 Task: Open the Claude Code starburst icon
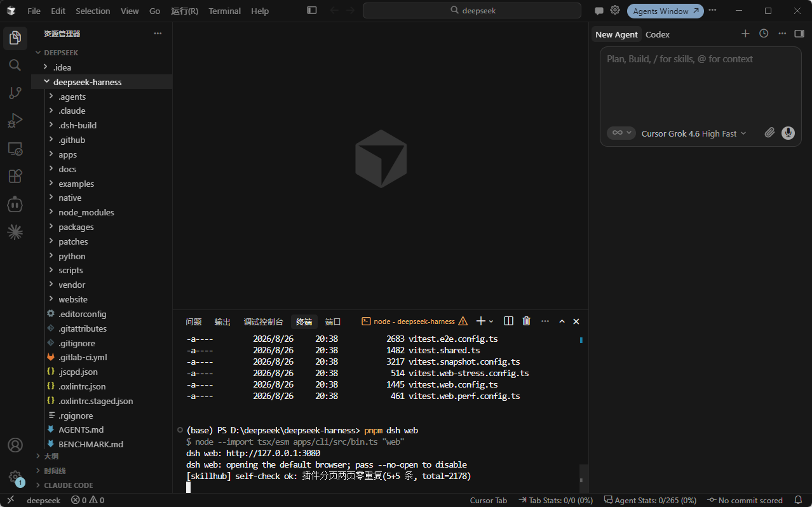[x=15, y=232]
